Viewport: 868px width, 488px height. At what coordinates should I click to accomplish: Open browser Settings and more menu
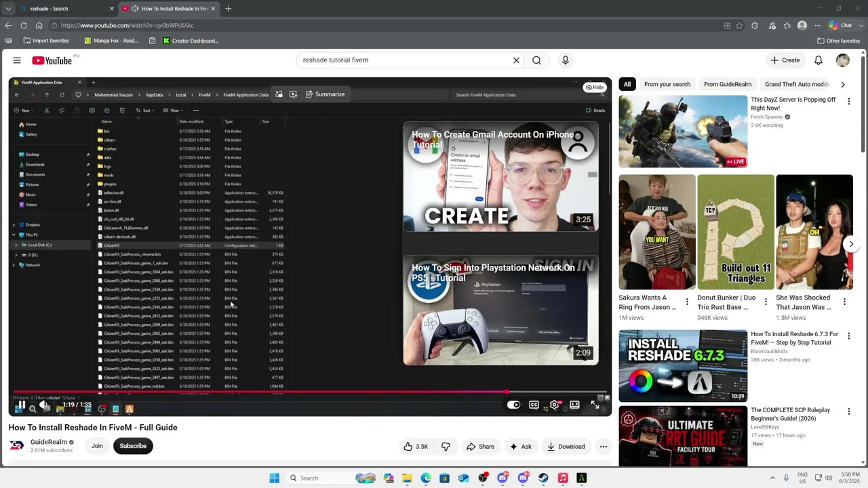click(x=817, y=26)
